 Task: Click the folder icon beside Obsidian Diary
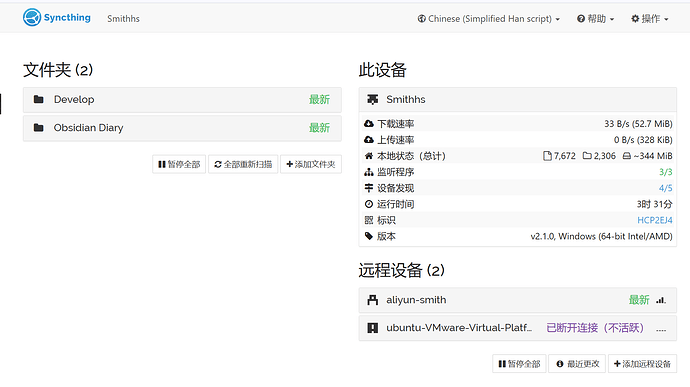point(39,128)
